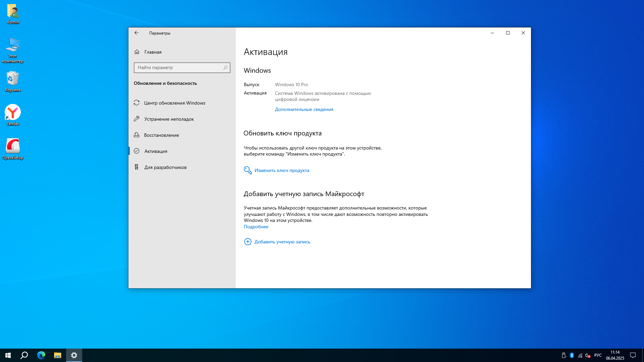
Task: Select Активация in the sidebar
Action: point(156,151)
